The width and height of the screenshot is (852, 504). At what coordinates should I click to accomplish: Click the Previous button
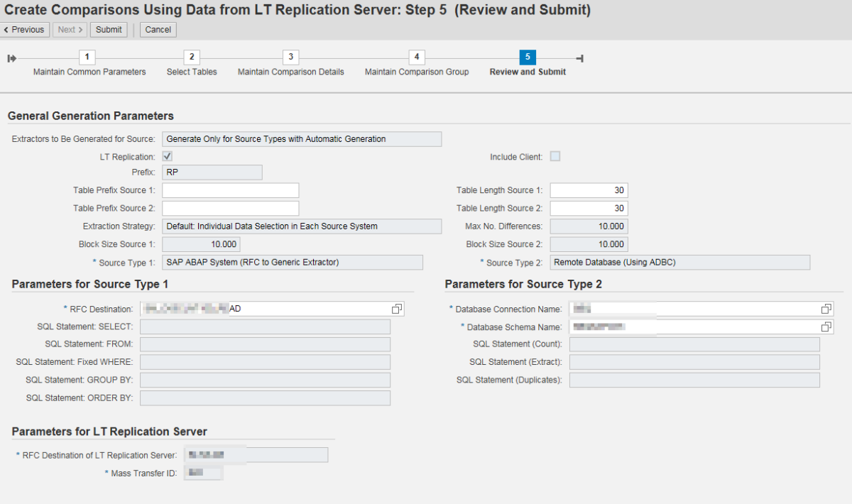(25, 30)
